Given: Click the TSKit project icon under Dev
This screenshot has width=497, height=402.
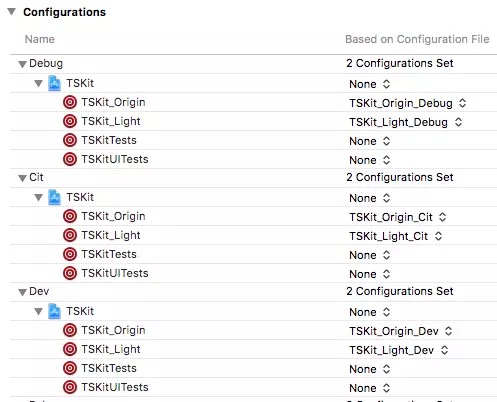Looking at the screenshot, I should tap(54, 311).
